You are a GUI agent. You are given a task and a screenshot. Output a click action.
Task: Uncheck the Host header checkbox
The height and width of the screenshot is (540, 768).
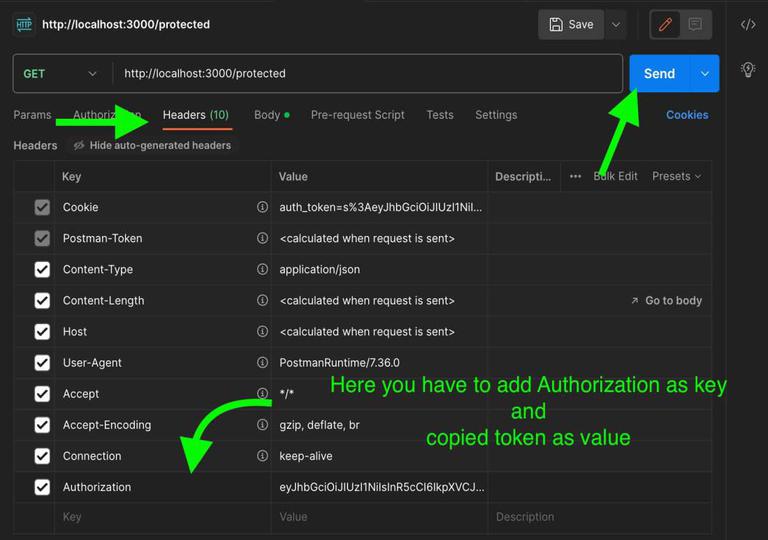tap(42, 332)
